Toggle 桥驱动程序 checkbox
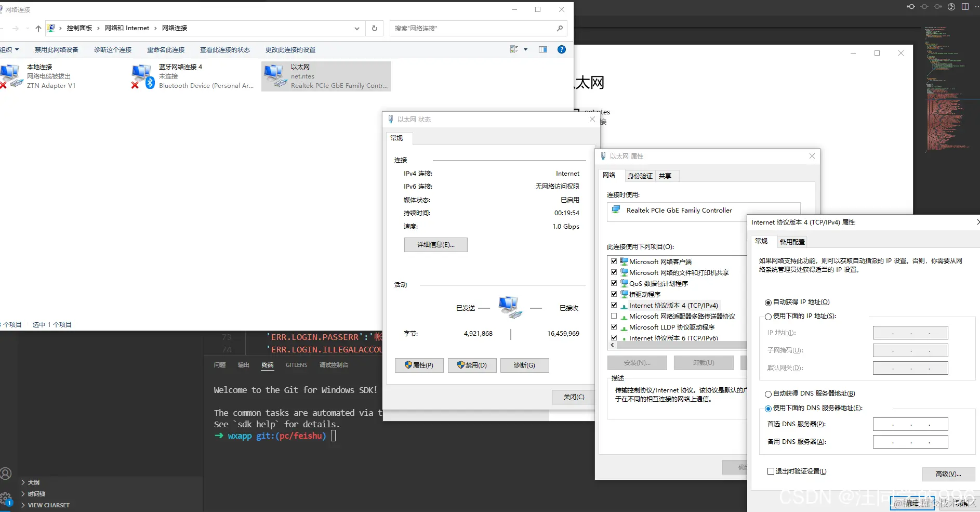This screenshot has width=980, height=512. pyautogui.click(x=614, y=294)
